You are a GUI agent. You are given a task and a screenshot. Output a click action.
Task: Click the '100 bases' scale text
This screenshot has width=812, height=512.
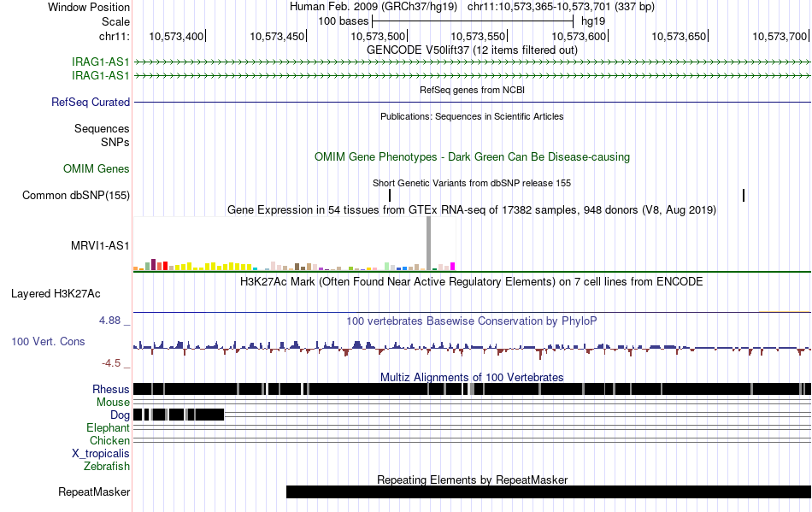(344, 21)
